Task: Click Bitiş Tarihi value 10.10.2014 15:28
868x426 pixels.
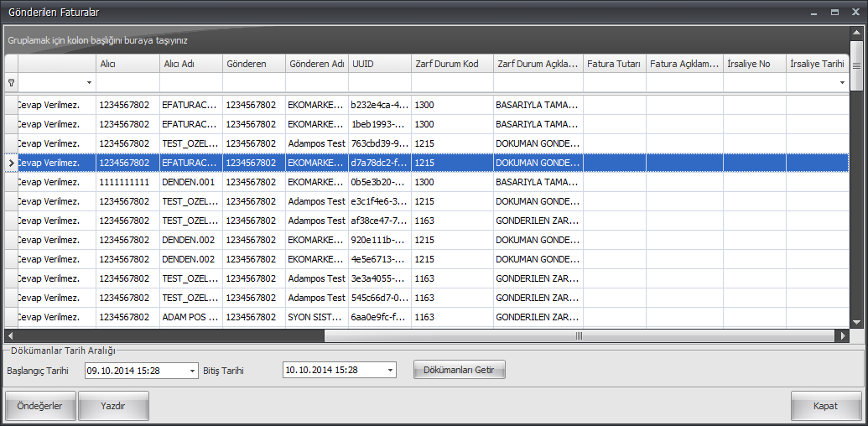Action: click(x=321, y=370)
